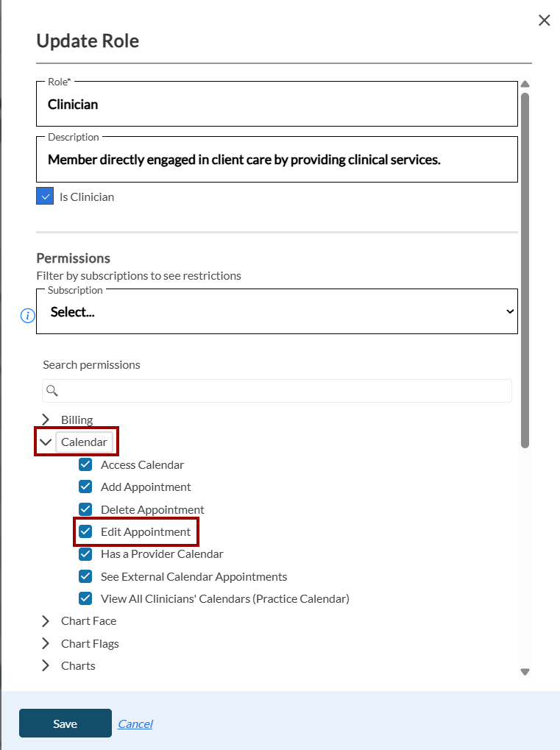560x750 pixels.
Task: Select the Charts tree item
Action: pyautogui.click(x=78, y=666)
